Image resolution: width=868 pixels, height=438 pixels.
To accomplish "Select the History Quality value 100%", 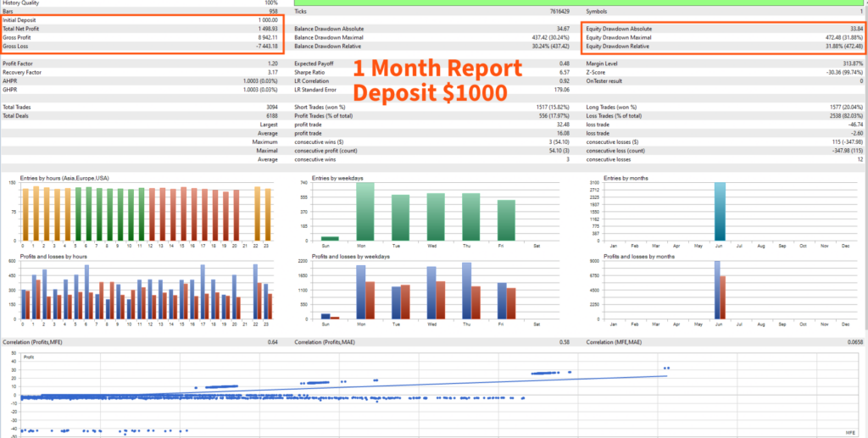I will 271,3.
